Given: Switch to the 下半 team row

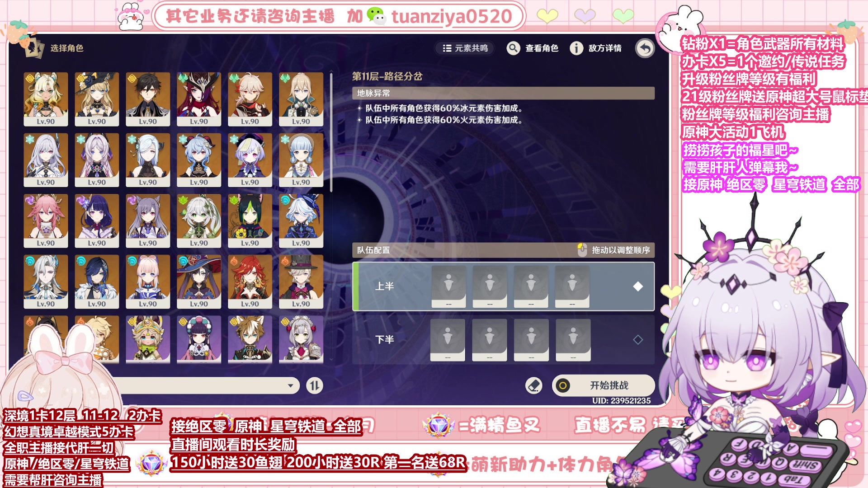Looking at the screenshot, I should point(503,340).
